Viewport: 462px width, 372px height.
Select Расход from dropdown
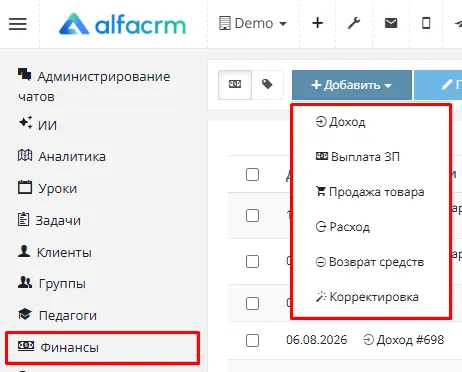342,227
